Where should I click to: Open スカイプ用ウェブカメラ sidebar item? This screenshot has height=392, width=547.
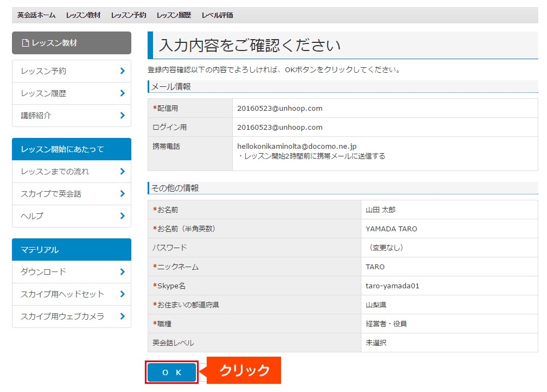[72, 317]
